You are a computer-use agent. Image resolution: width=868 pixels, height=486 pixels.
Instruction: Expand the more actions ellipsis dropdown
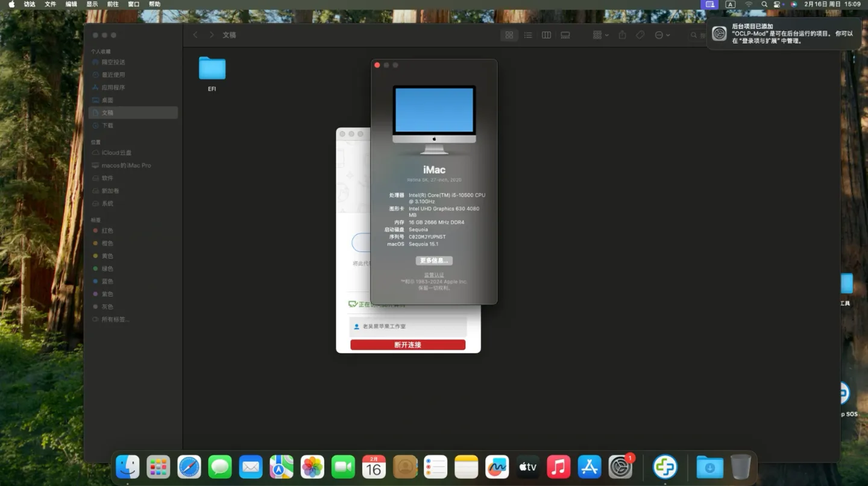[662, 36]
